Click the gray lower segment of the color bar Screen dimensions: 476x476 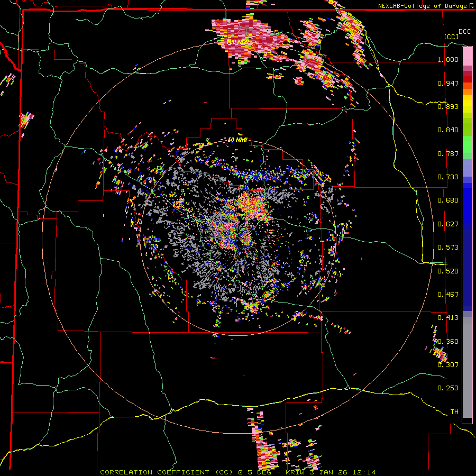pos(467,368)
